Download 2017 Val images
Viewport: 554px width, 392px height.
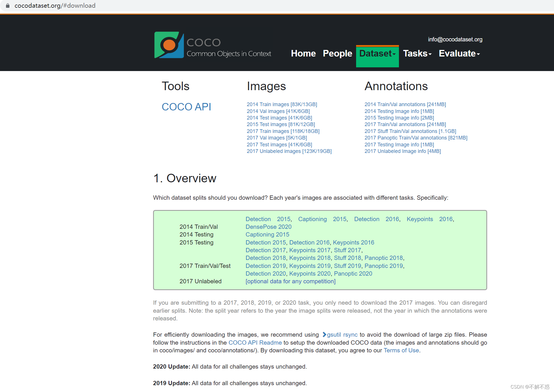tap(277, 138)
